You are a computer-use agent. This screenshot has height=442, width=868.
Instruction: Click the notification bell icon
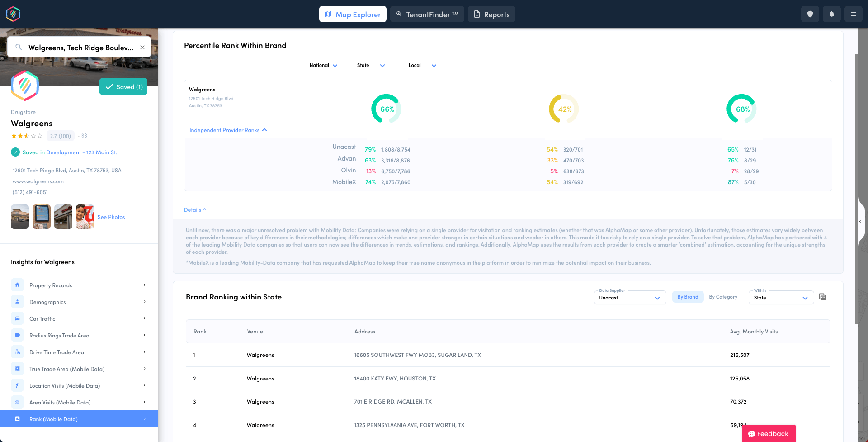[x=831, y=14]
